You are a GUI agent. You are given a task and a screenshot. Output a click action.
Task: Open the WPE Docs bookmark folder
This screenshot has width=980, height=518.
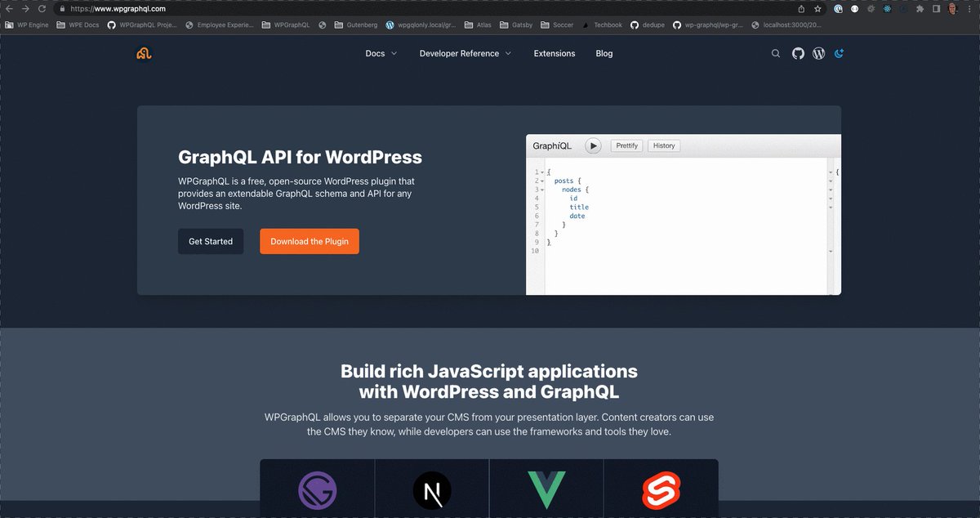click(78, 25)
